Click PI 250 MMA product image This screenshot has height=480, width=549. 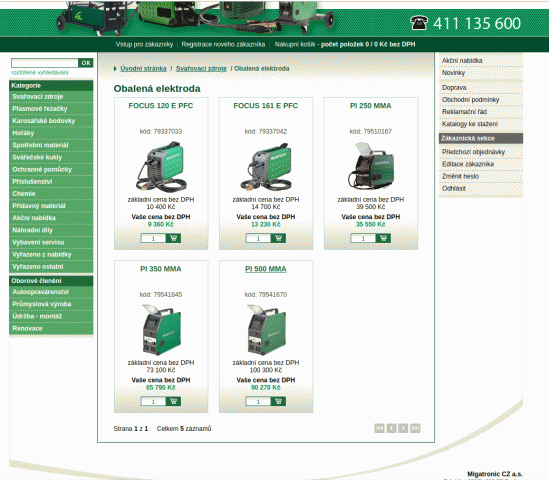pos(371,165)
